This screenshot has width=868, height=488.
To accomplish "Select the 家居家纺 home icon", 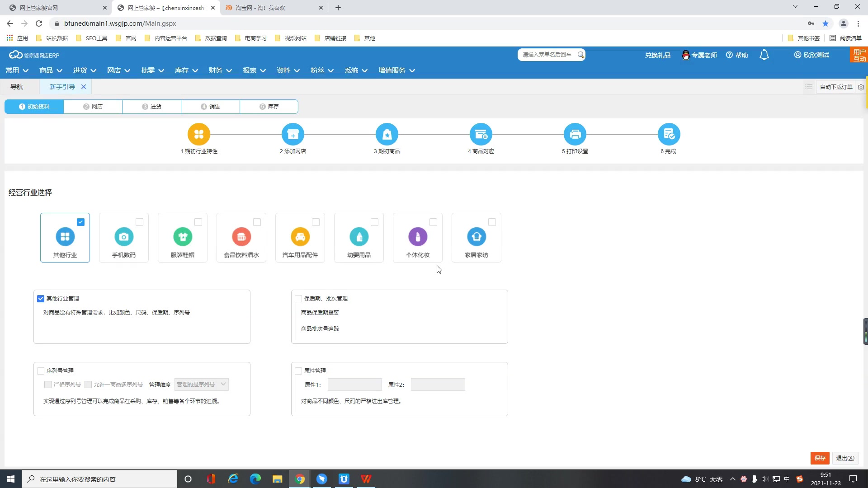I will pyautogui.click(x=476, y=237).
